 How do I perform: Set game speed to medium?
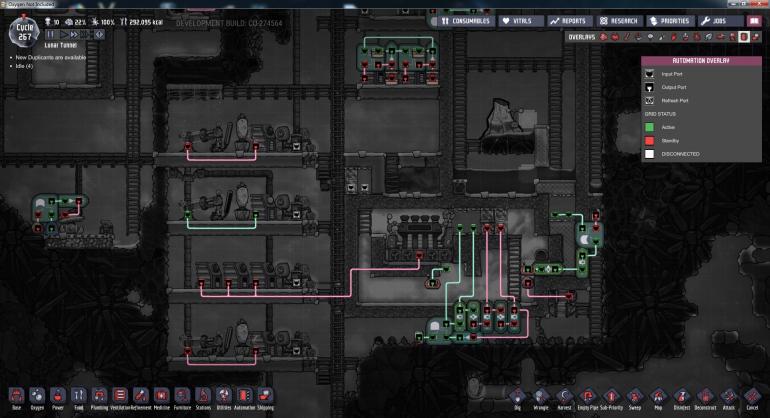[x=74, y=34]
